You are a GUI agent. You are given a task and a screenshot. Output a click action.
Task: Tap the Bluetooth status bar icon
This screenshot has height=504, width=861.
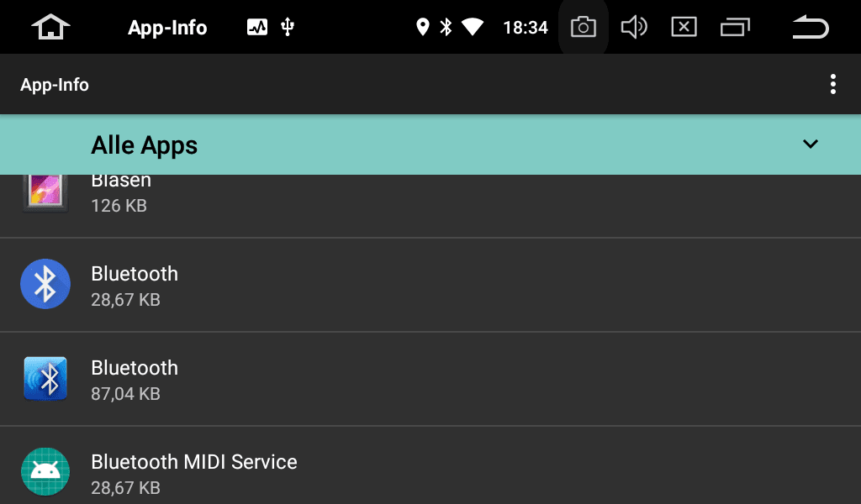click(446, 27)
